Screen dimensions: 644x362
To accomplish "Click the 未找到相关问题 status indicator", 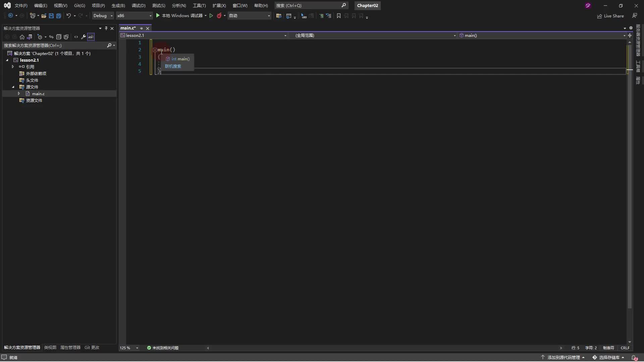I will click(163, 348).
